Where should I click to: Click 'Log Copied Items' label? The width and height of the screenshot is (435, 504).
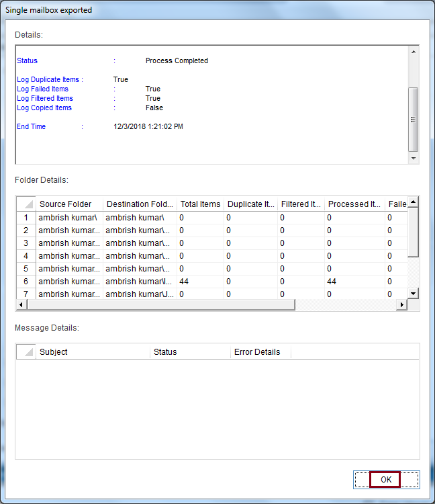click(x=44, y=108)
